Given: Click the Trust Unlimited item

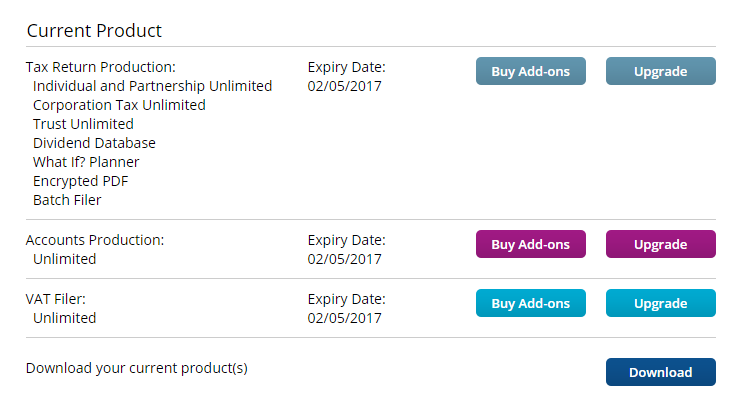Looking at the screenshot, I should point(83,124).
